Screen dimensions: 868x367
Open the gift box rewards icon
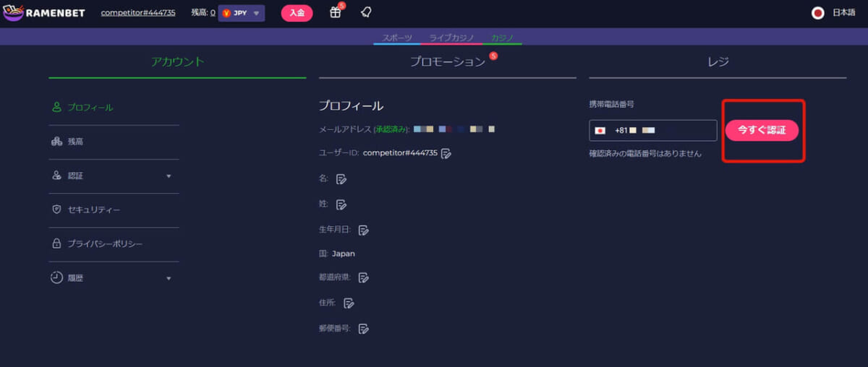coord(335,12)
